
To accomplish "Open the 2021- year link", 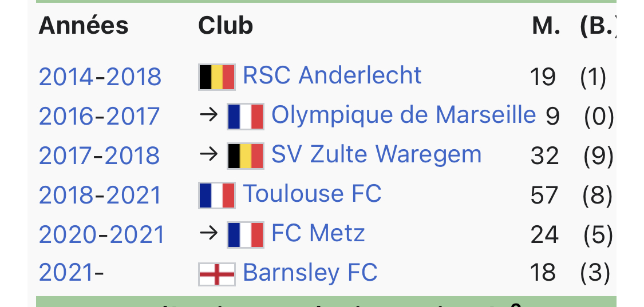I will point(72,273).
